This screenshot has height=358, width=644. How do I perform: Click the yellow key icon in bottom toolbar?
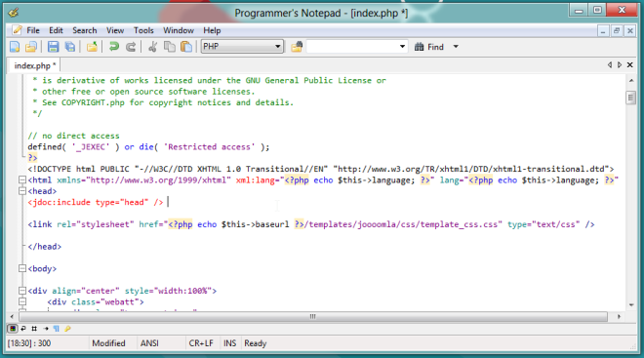point(67,329)
